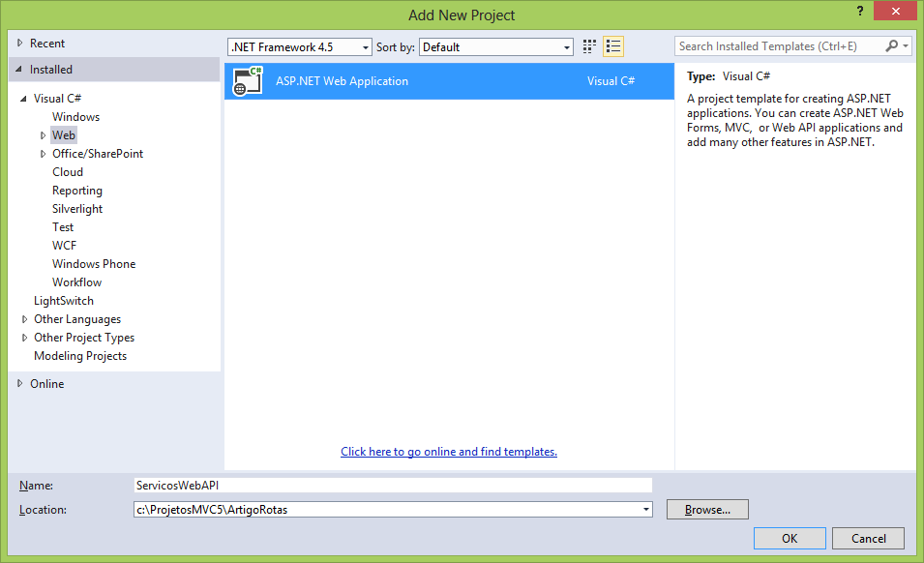Expand the Other Project Types node
This screenshot has width=924, height=563.
click(x=24, y=338)
